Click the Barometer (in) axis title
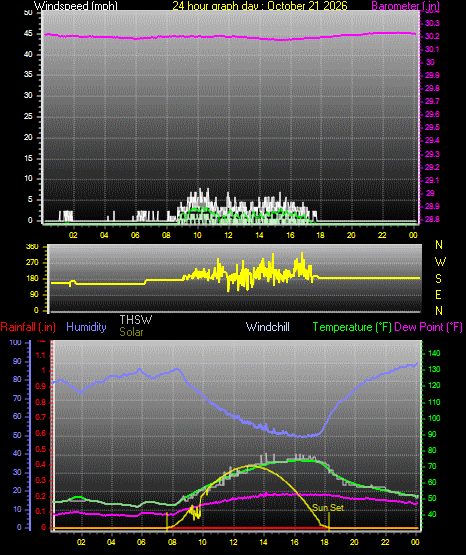The height and width of the screenshot is (555, 466). pyautogui.click(x=405, y=6)
